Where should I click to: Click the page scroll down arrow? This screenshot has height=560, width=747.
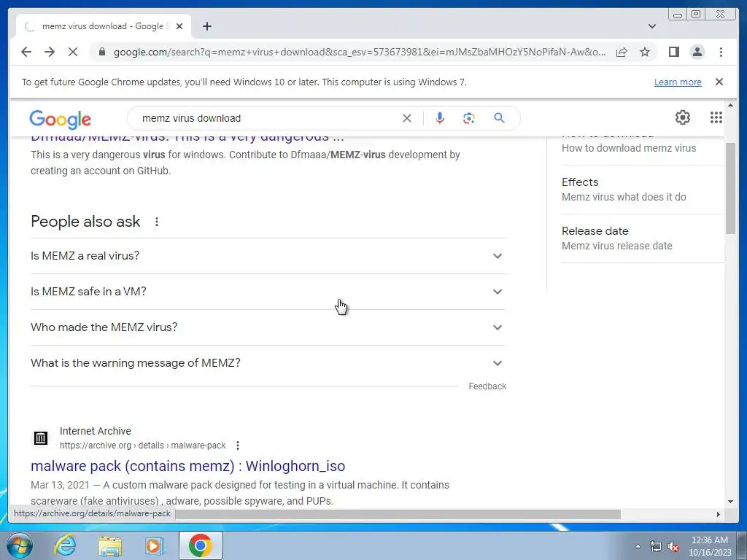(730, 502)
